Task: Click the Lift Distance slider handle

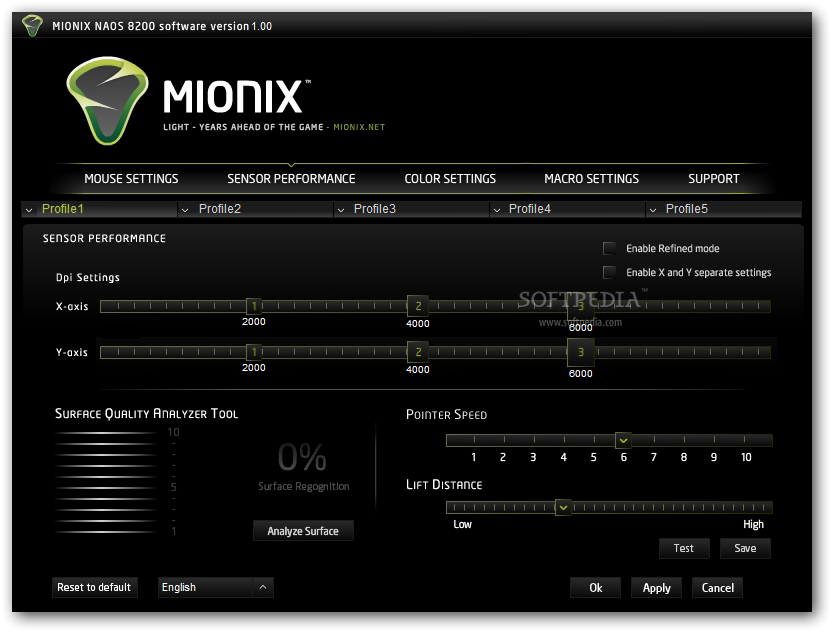Action: click(x=564, y=507)
